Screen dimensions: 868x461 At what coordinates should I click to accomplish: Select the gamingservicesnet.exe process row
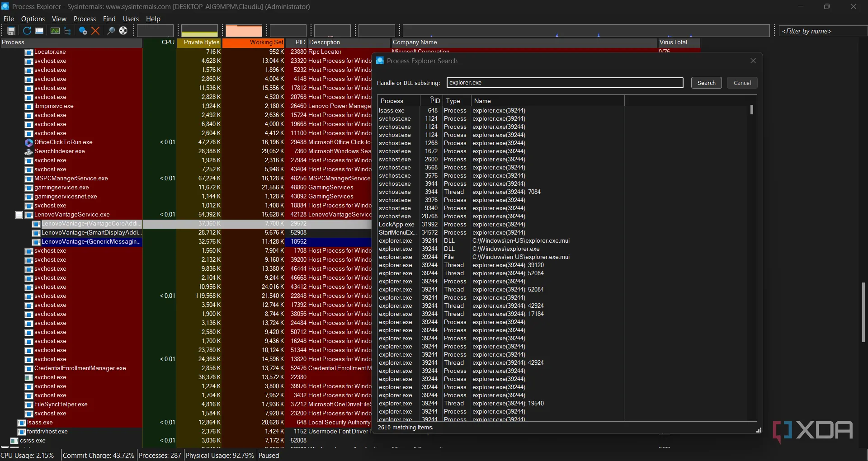click(x=198, y=197)
